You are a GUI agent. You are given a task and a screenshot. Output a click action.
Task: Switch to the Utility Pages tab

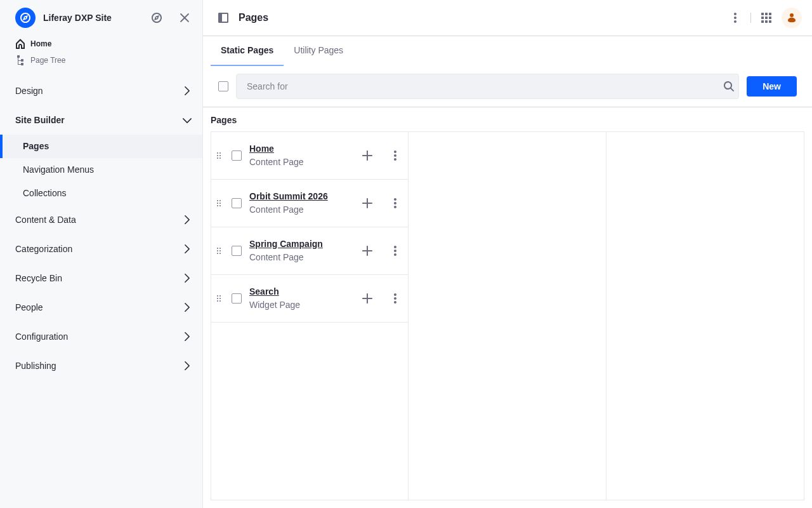[x=318, y=50]
